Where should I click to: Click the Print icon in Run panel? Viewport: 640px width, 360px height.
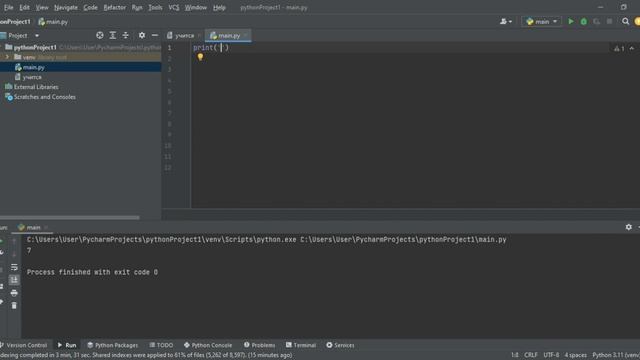tap(14, 293)
